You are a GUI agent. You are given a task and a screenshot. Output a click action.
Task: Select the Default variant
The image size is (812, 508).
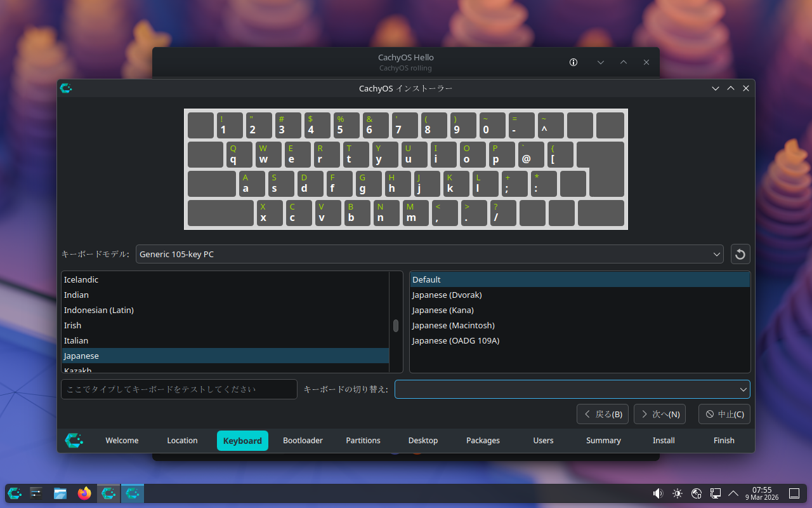[580, 279]
